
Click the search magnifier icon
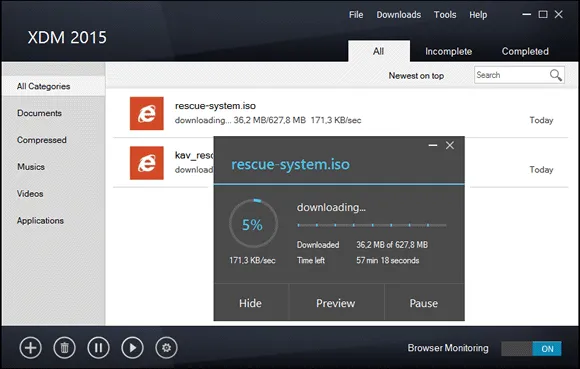[556, 75]
